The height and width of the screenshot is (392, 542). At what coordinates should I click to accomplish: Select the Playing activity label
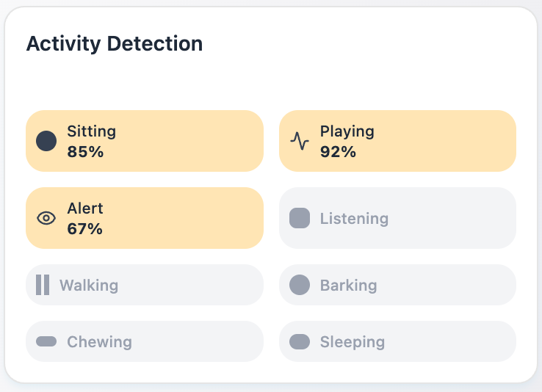(347, 131)
